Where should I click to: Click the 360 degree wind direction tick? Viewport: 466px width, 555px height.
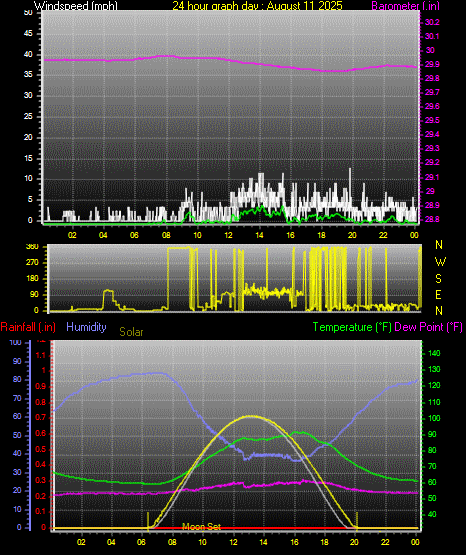(x=32, y=247)
